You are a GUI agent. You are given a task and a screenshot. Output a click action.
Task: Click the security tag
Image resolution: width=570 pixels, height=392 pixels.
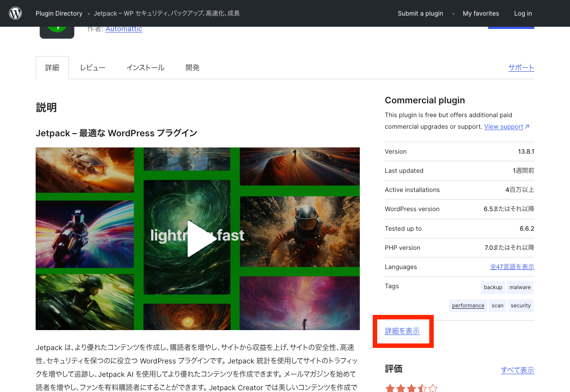point(521,306)
